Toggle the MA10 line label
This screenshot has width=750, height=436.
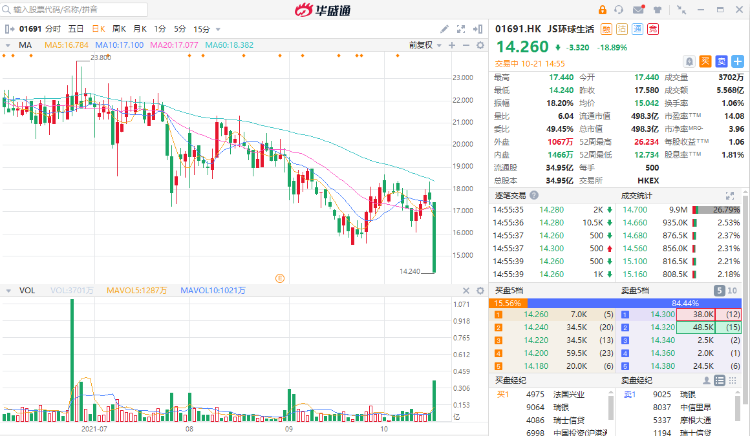pos(120,45)
